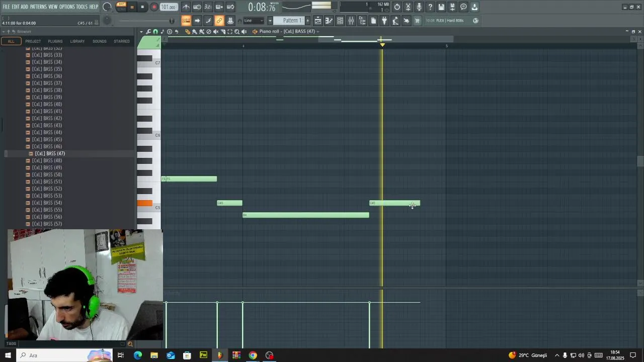The height and width of the screenshot is (362, 644).
Task: Open the OPTIONS menu
Action: 67,7
